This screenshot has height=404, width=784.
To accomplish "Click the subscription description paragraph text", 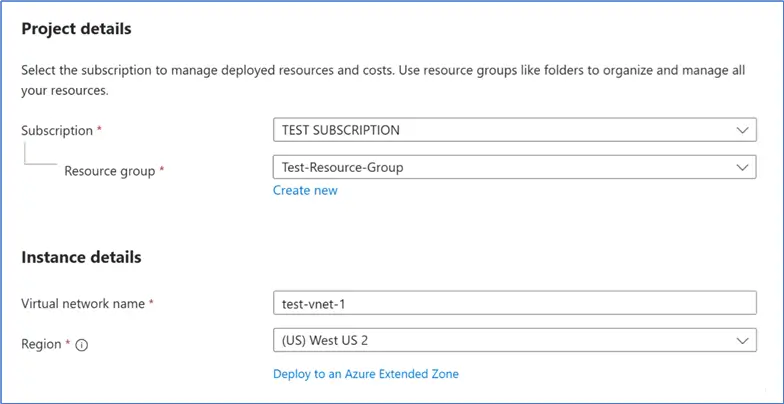I will (x=383, y=81).
